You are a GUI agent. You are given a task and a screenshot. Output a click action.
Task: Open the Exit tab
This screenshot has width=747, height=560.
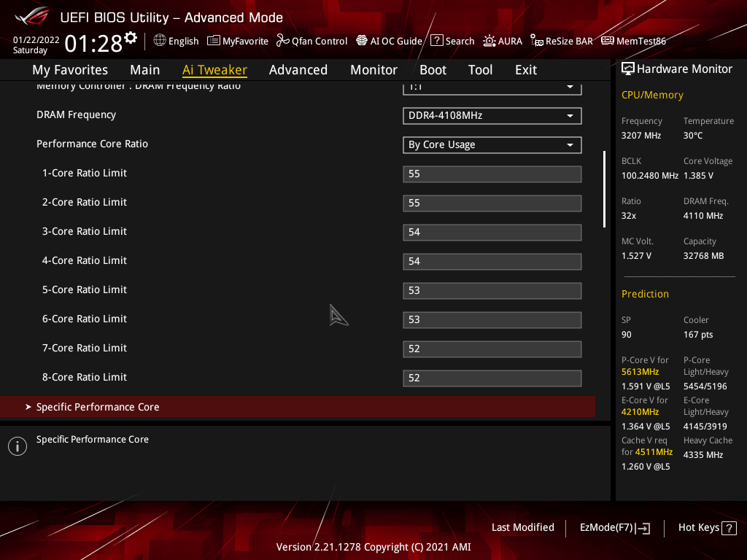[x=526, y=70]
